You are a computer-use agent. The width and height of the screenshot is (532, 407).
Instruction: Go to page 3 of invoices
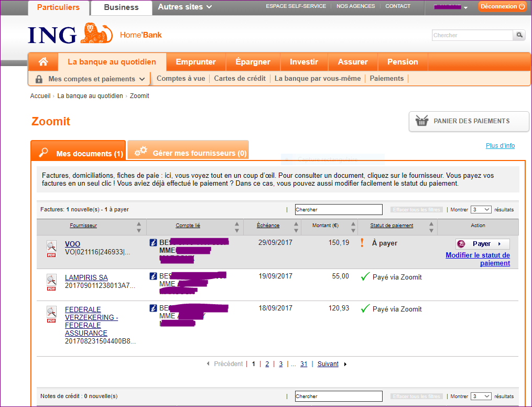280,364
